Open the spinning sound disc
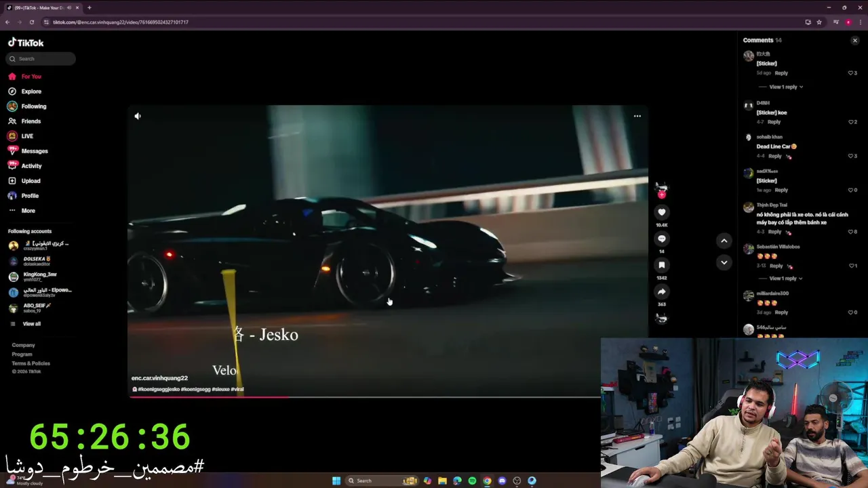Image resolution: width=868 pixels, height=488 pixels. point(662,319)
